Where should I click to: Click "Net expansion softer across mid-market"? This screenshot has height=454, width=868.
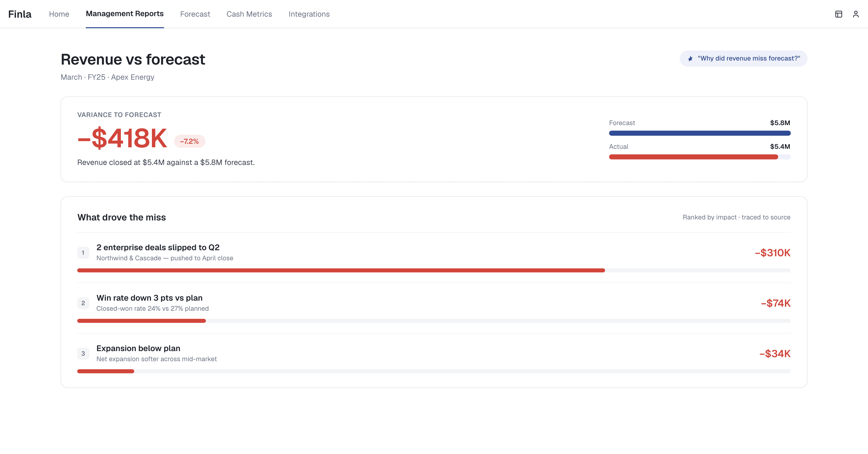156,359
